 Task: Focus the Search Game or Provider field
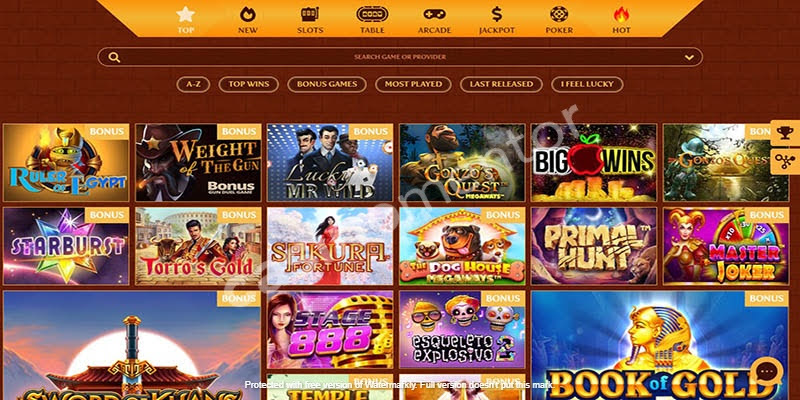click(x=400, y=57)
